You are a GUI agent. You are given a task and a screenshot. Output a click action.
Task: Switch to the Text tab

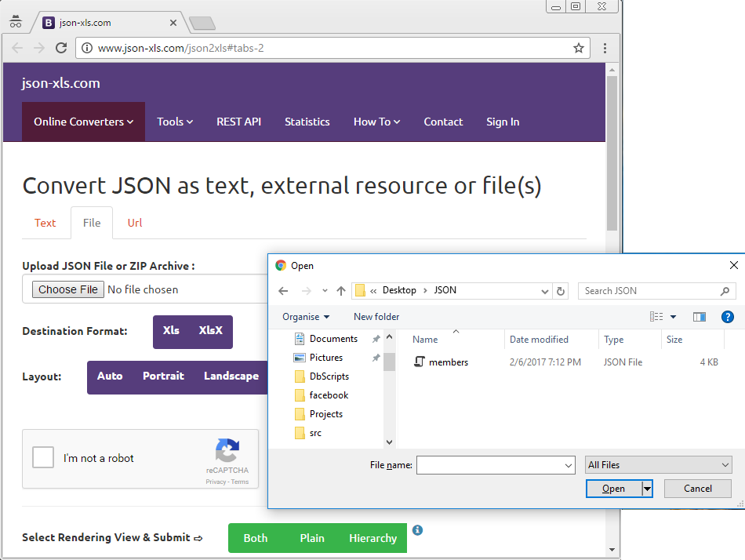[x=45, y=223]
